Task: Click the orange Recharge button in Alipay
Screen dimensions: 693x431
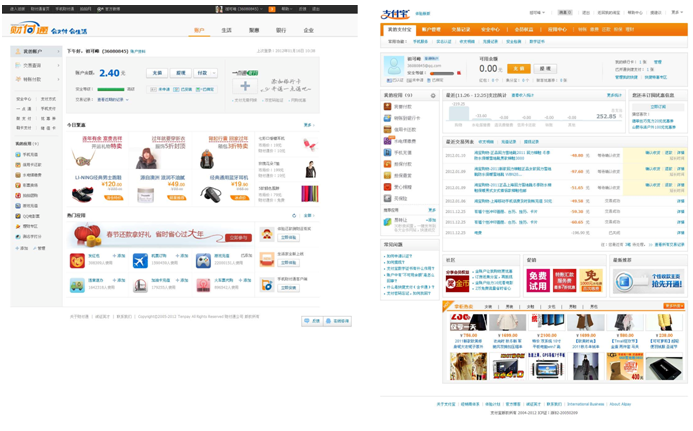Action: pos(519,69)
